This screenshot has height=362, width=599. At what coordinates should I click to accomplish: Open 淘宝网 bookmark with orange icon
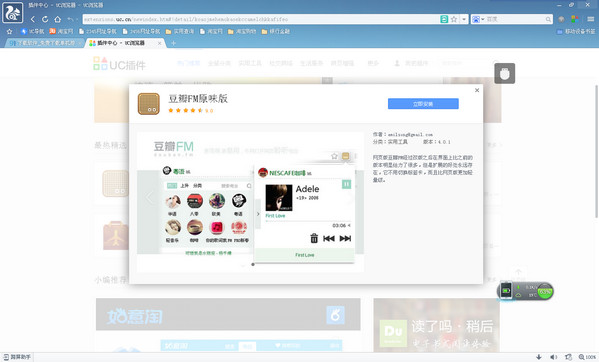pyautogui.click(x=61, y=31)
